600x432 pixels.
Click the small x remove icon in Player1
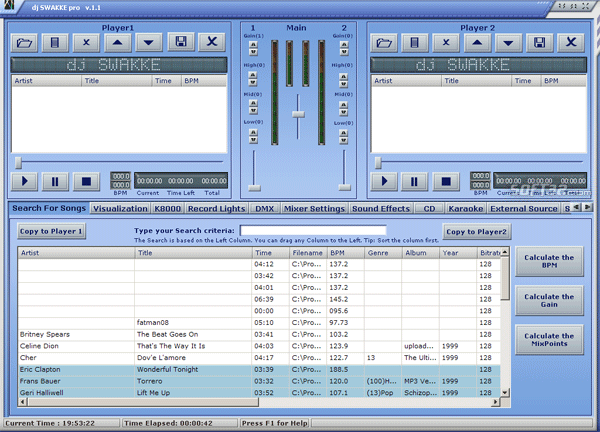click(86, 42)
